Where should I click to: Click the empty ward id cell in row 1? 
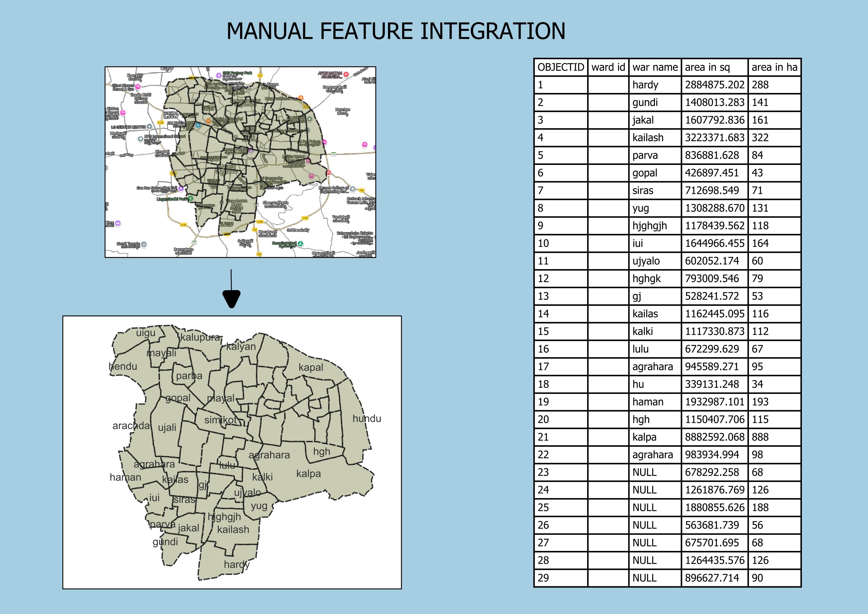pyautogui.click(x=608, y=85)
